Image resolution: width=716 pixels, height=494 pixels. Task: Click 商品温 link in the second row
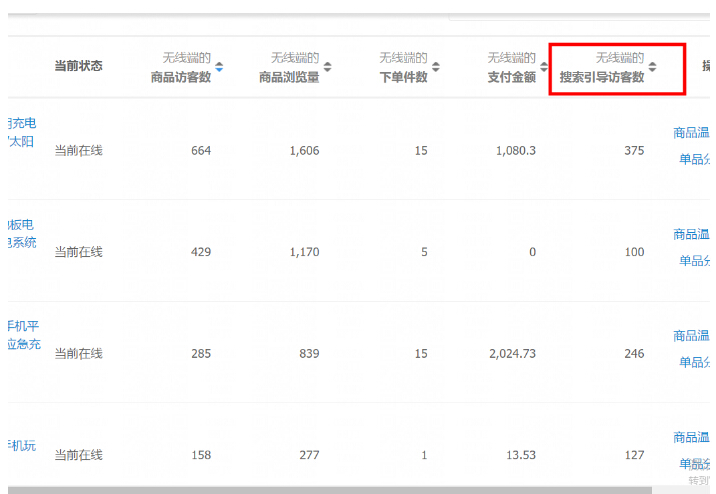(x=692, y=235)
